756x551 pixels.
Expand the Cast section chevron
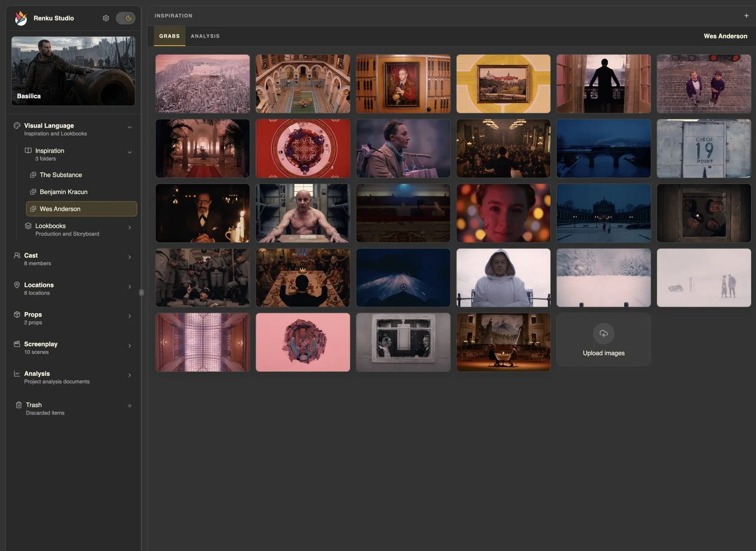tap(129, 257)
